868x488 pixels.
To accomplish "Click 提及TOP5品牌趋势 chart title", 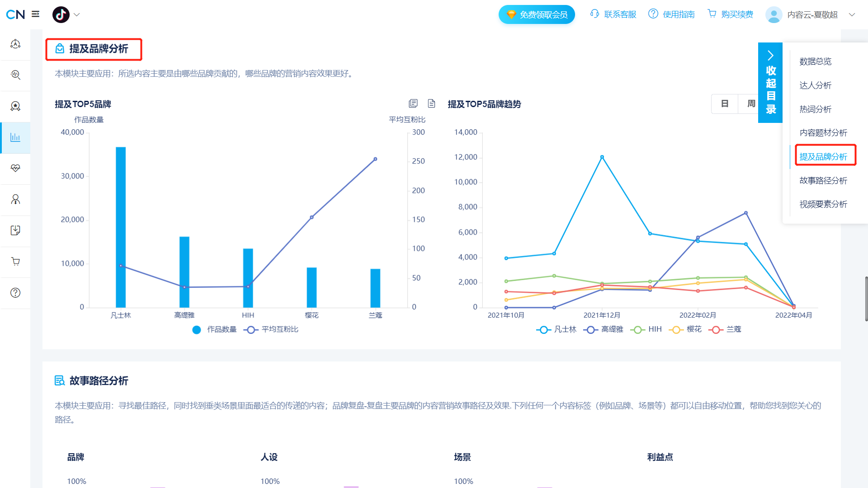I will click(x=484, y=104).
